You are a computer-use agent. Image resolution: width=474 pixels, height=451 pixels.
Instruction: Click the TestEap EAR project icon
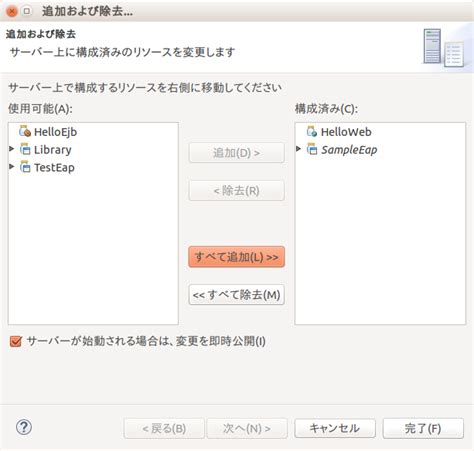click(25, 167)
